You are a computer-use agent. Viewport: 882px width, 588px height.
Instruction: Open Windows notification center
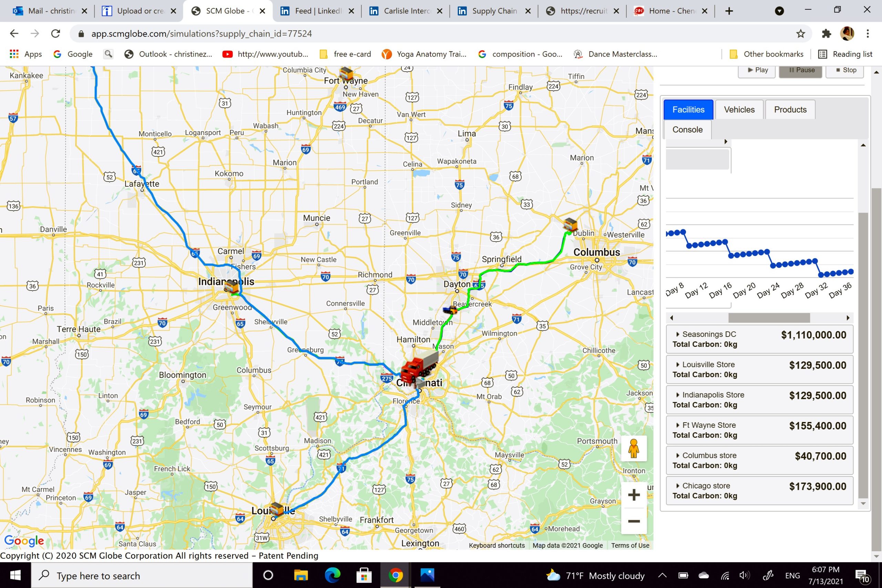click(x=862, y=576)
